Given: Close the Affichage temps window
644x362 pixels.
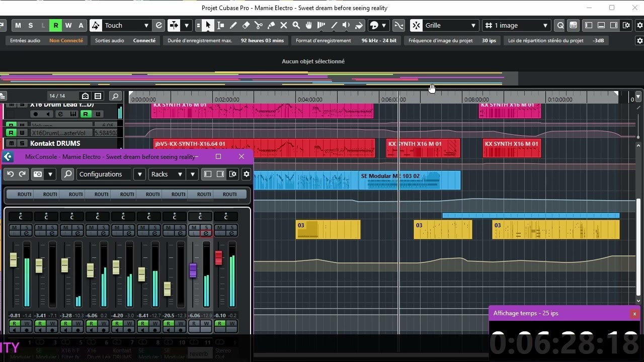Looking at the screenshot, I should tap(634, 314).
